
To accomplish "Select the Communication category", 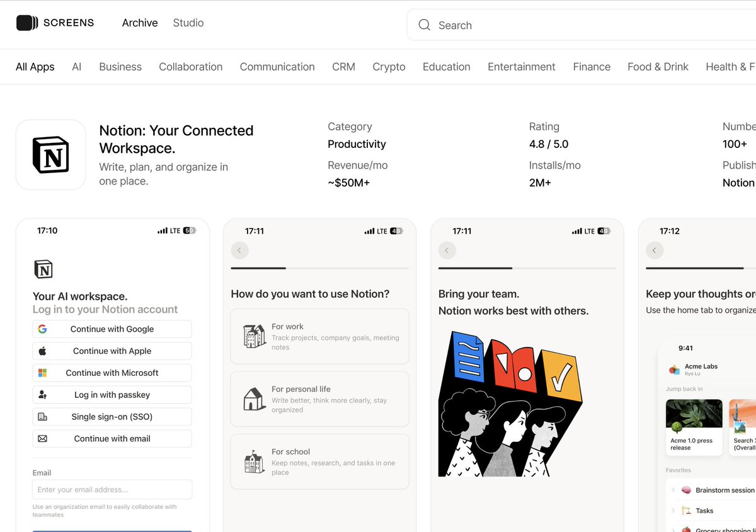I will [x=277, y=67].
